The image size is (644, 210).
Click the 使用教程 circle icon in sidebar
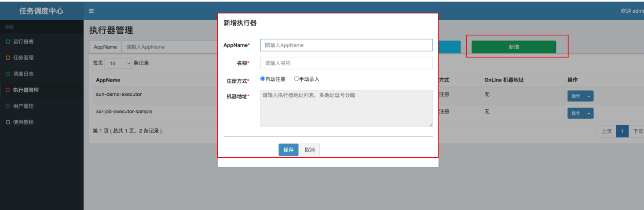pyautogui.click(x=7, y=122)
